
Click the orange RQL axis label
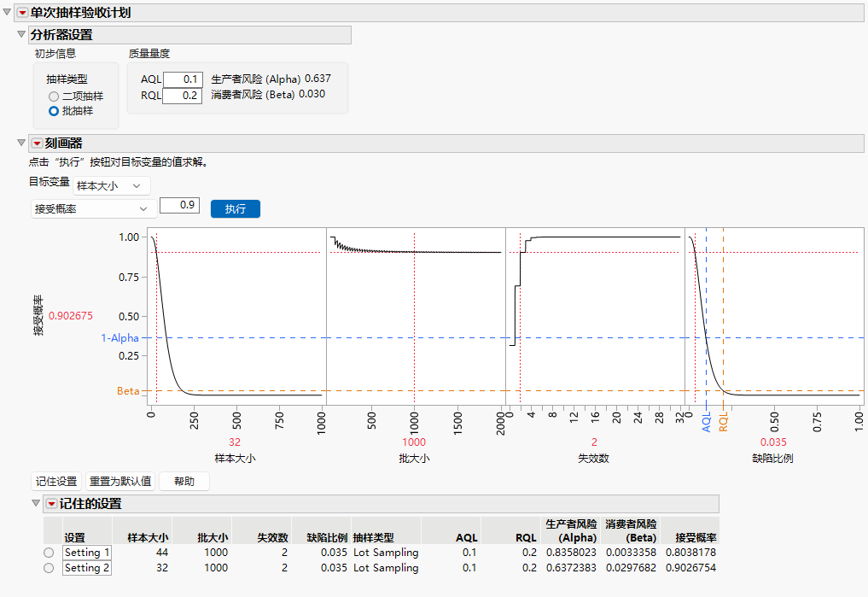tap(724, 422)
